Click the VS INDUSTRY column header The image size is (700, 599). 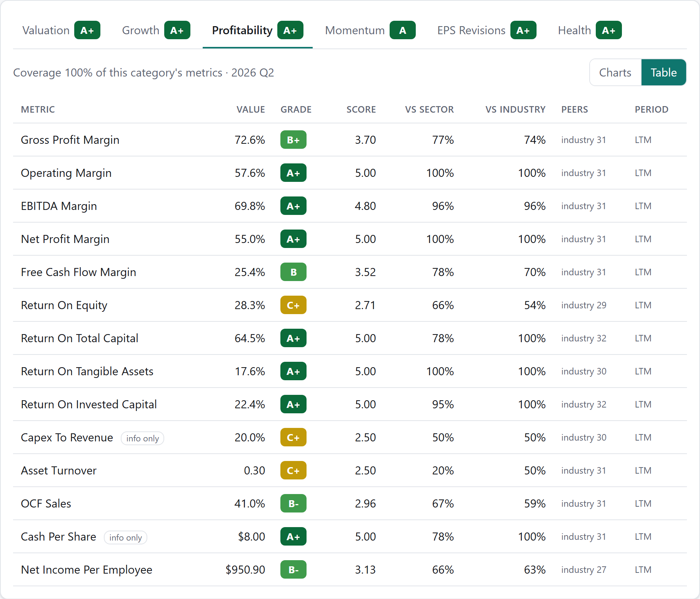(515, 110)
